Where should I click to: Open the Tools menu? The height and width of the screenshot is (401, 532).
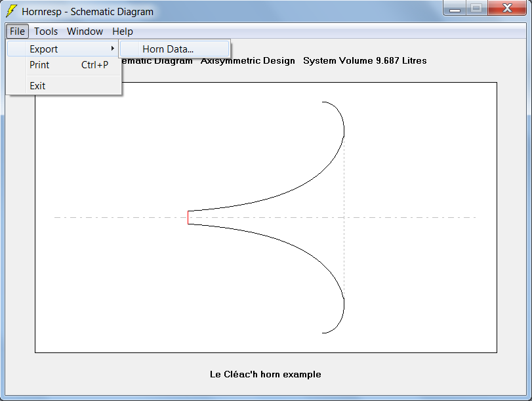pyautogui.click(x=46, y=32)
